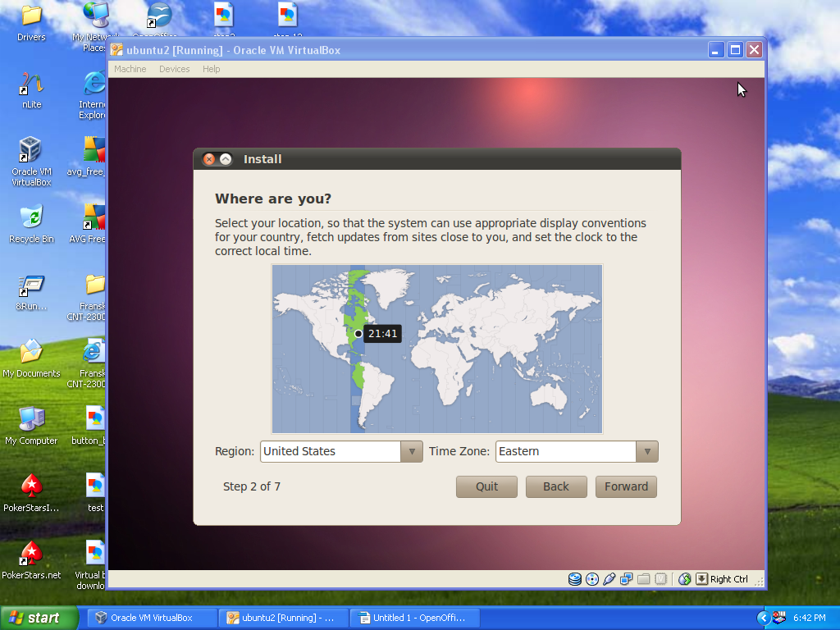Open the Help menu in VirtualBox
Image resolution: width=840 pixels, height=630 pixels.
pos(211,69)
